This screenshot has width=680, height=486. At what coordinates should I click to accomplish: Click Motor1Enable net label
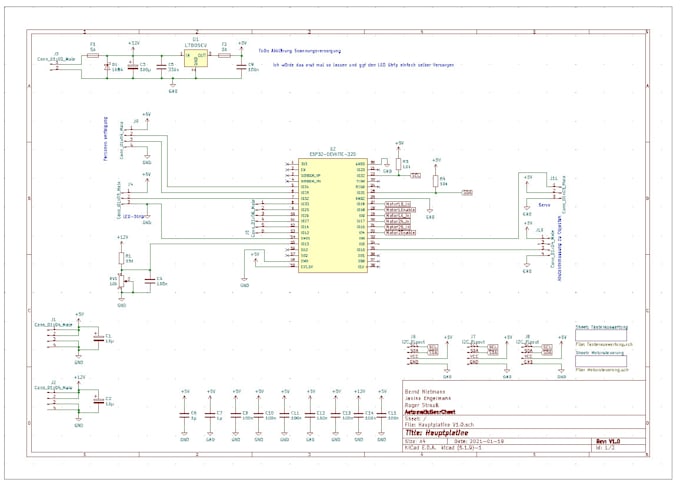point(400,210)
